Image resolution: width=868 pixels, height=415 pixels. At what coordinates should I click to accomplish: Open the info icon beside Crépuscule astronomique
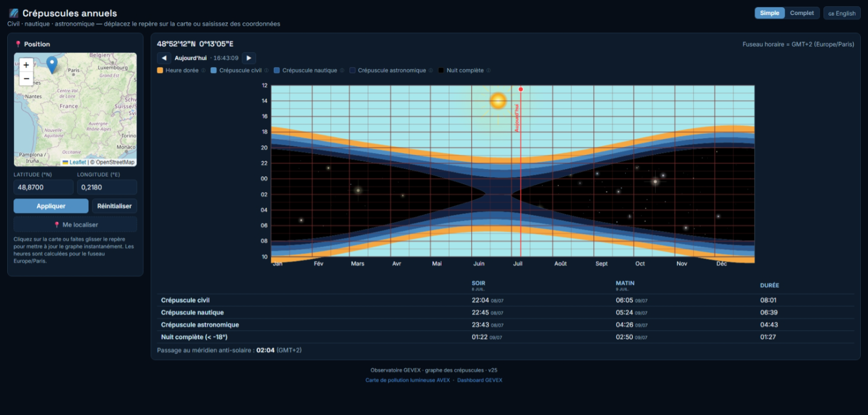(431, 70)
